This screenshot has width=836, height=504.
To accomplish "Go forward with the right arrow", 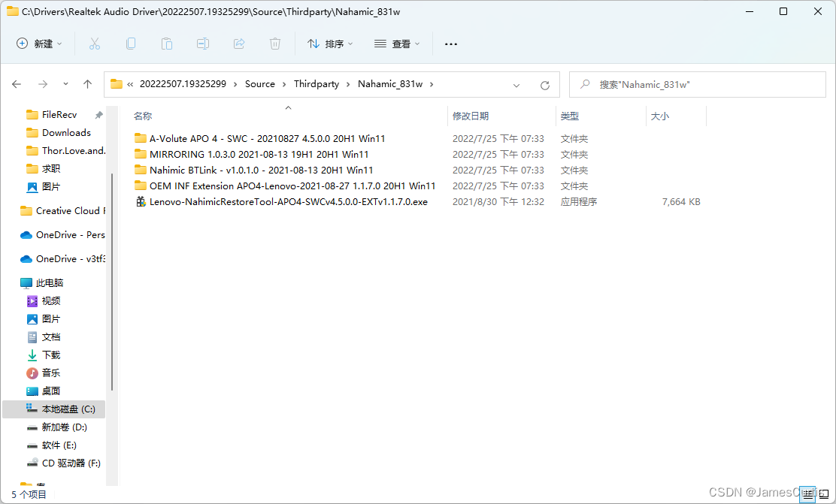I will tap(43, 84).
